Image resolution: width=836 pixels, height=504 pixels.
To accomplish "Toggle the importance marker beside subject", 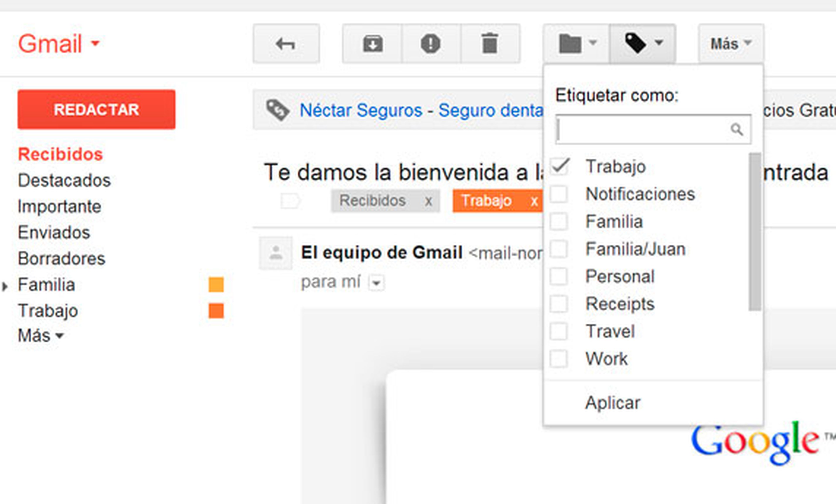I will pos(290,201).
